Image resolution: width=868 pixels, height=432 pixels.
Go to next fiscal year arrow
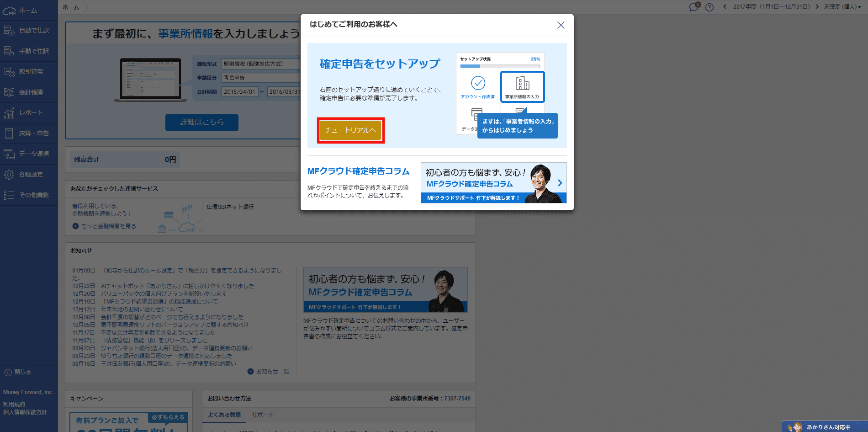817,7
